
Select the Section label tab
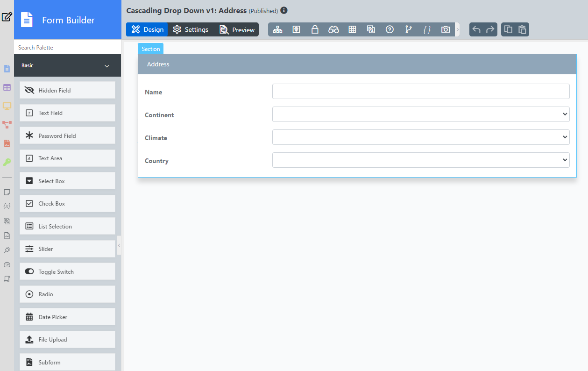[150, 49]
